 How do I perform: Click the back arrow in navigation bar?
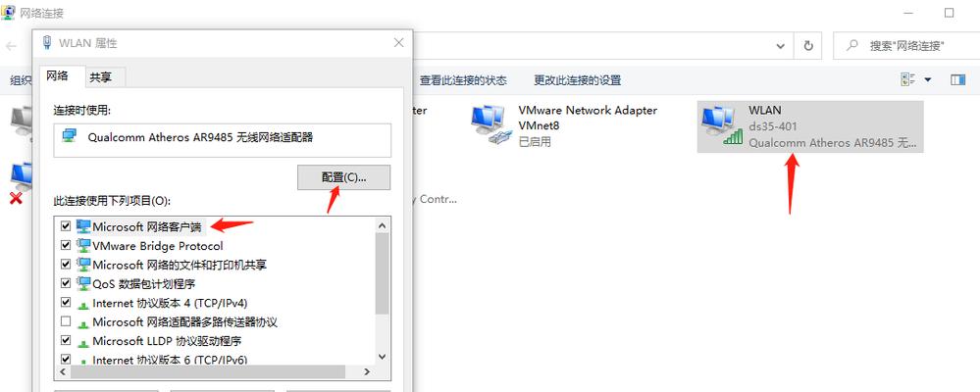point(11,46)
